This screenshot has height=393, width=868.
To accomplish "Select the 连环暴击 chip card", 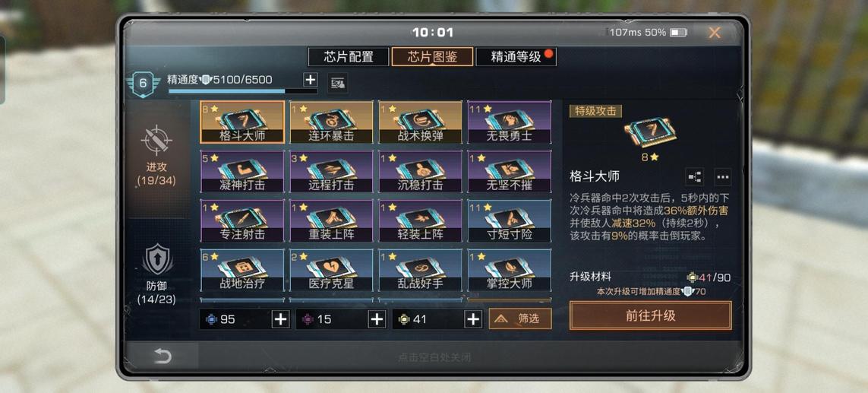I will coord(331,122).
